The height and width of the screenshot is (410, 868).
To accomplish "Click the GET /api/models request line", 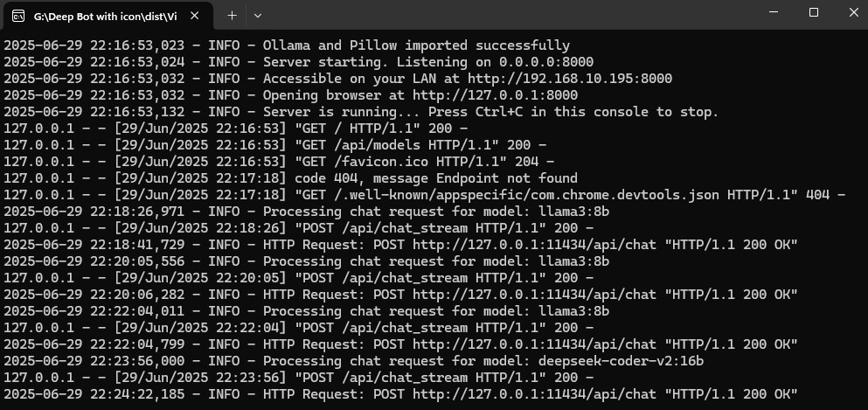I will [275, 145].
